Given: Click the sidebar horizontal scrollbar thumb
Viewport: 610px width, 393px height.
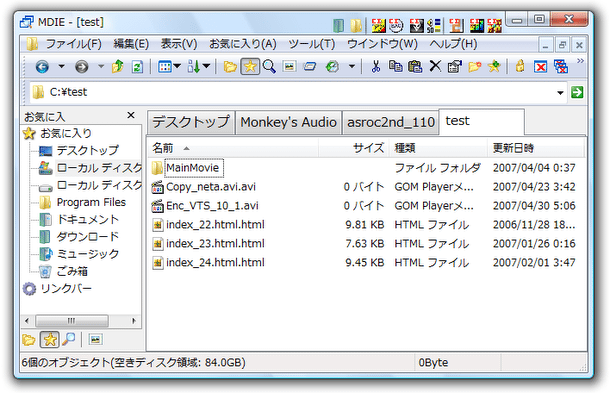Looking at the screenshot, I should coord(72,321).
